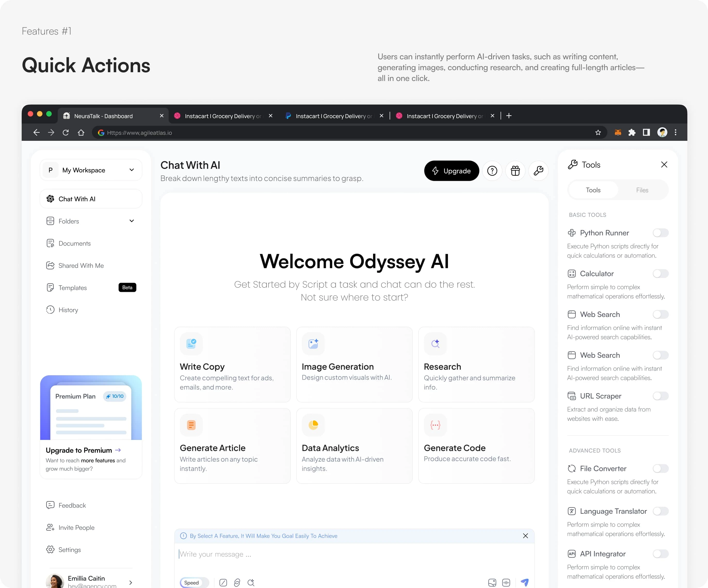Enable the second Web Search toggle
708x588 pixels.
click(661, 355)
